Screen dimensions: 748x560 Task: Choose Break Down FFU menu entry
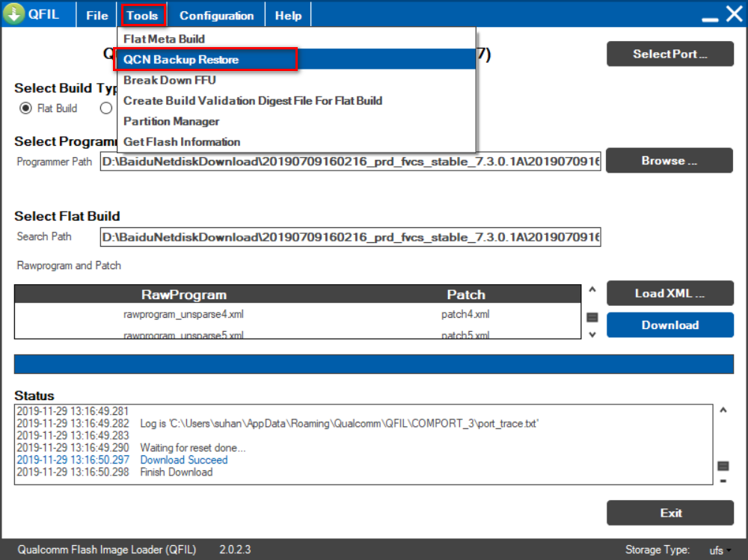pyautogui.click(x=296, y=80)
